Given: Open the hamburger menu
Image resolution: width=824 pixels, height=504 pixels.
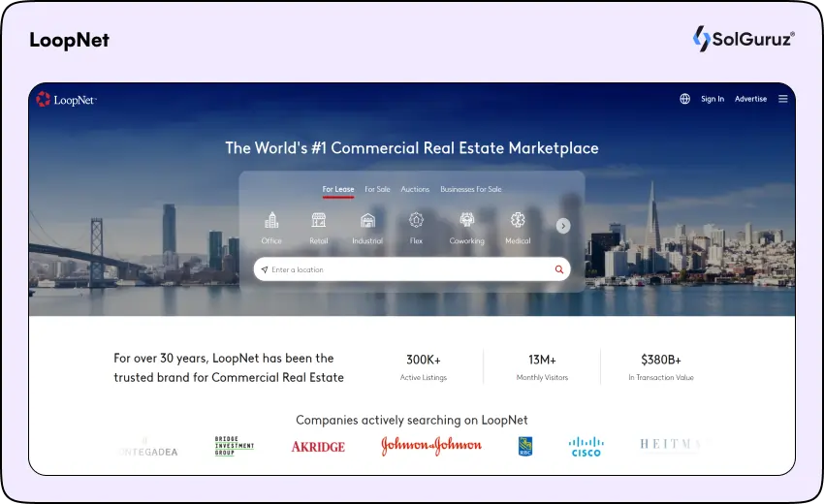Looking at the screenshot, I should click(x=783, y=99).
